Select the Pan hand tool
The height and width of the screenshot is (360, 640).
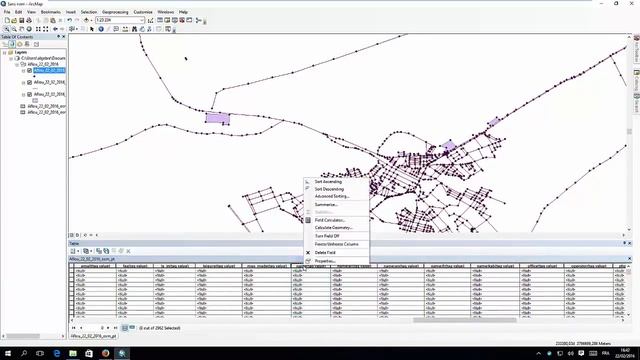pyautogui.click(x=22, y=29)
